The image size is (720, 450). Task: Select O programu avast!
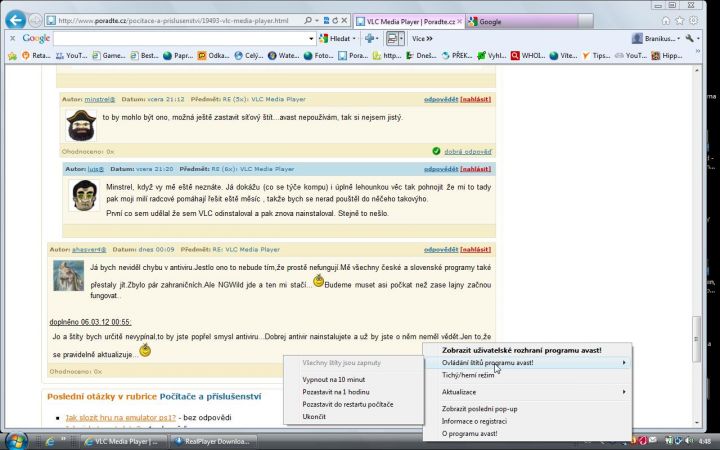pos(469,433)
